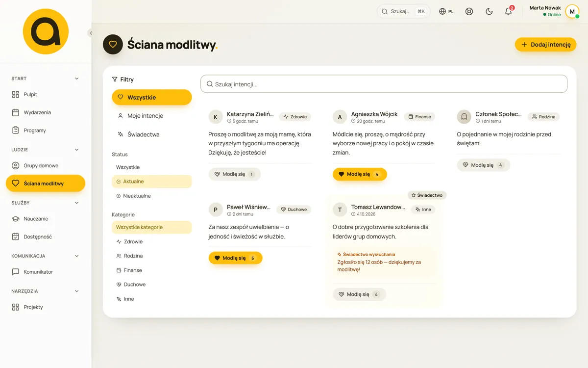This screenshot has height=368, width=588.
Task: Open Projekty in the sidebar
Action: click(46, 307)
